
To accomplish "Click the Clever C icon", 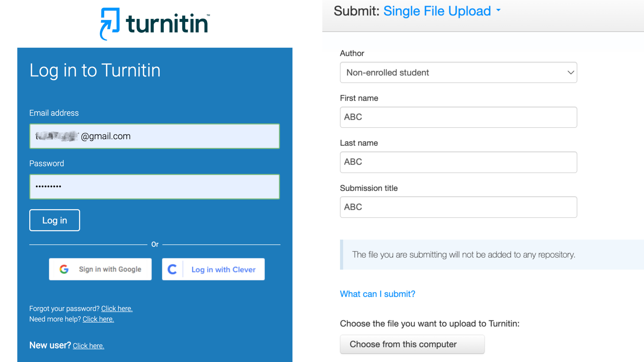I will tap(172, 269).
